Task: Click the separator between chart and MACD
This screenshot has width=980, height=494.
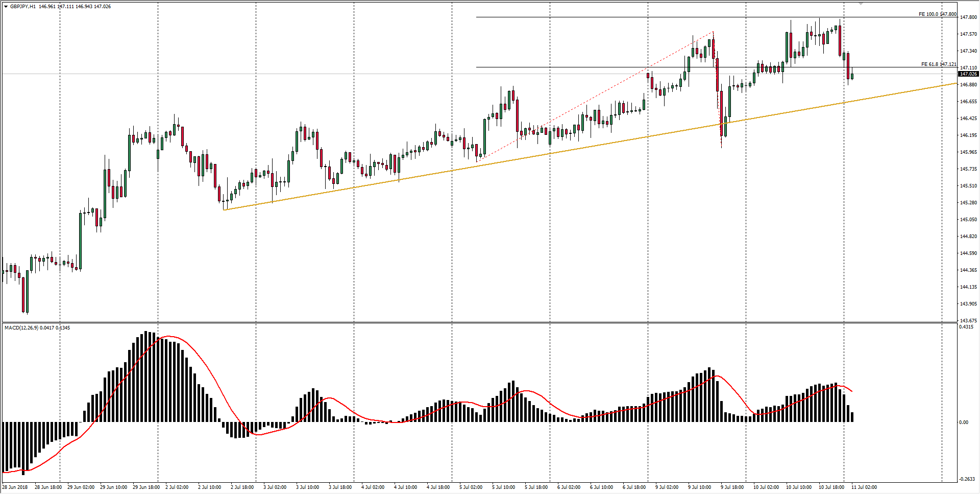Action: pos(480,322)
